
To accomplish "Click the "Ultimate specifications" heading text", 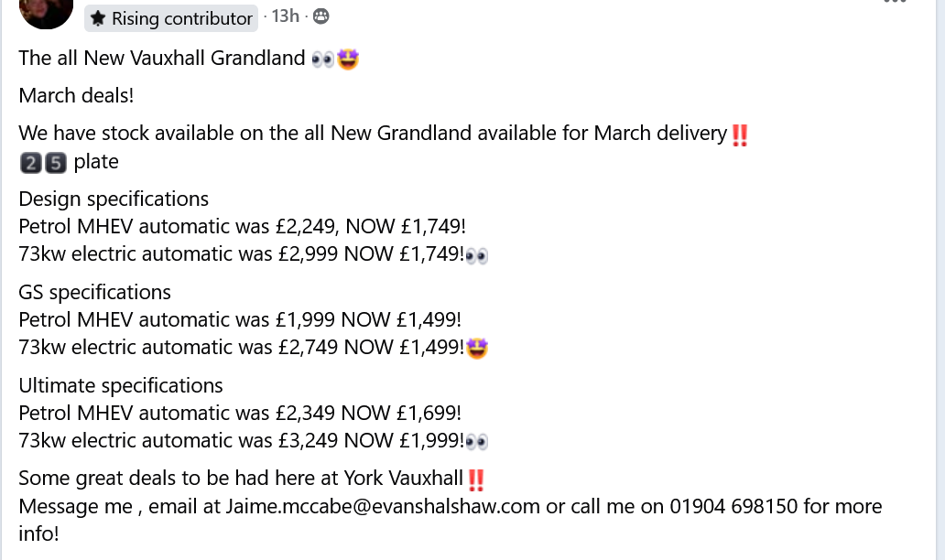I will pyautogui.click(x=121, y=385).
